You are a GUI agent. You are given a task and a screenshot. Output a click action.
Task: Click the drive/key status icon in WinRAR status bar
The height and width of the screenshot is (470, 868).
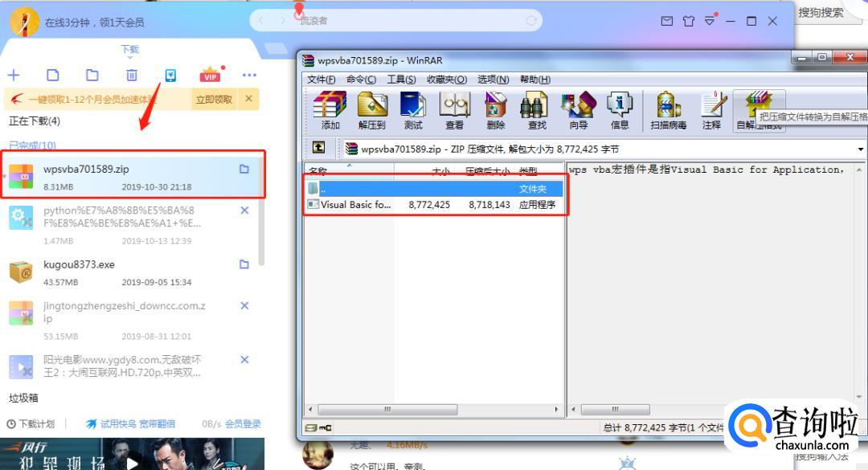(318, 428)
